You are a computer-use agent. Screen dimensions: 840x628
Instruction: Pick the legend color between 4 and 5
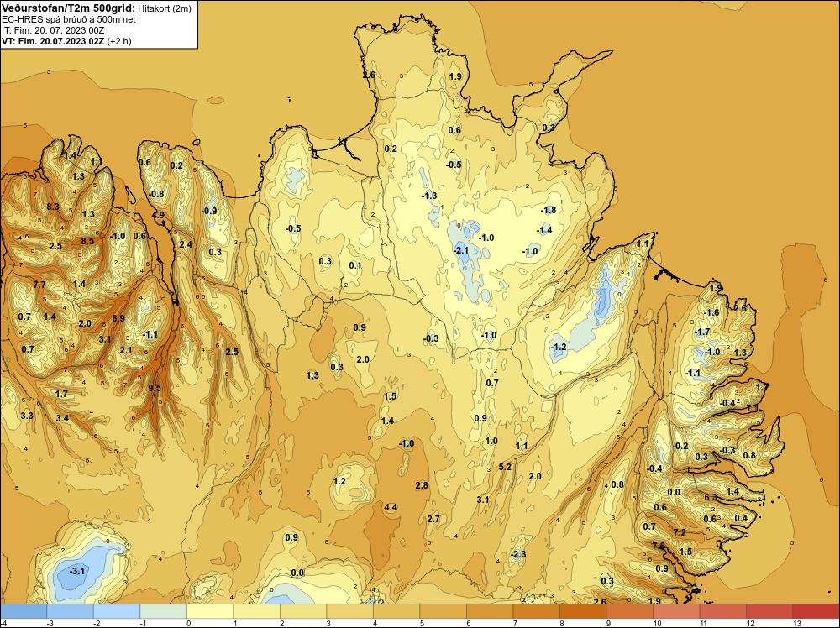coord(396,611)
